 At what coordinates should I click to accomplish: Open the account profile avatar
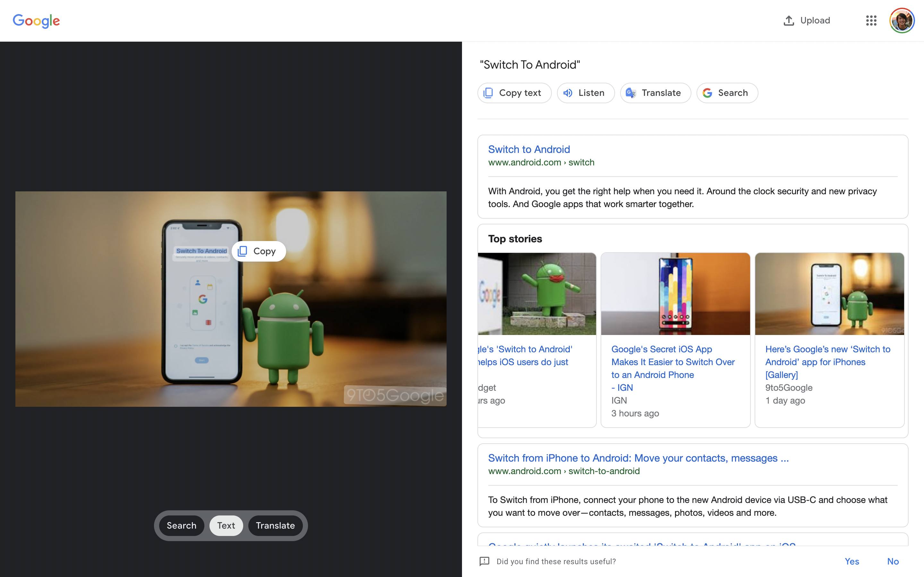tap(902, 21)
